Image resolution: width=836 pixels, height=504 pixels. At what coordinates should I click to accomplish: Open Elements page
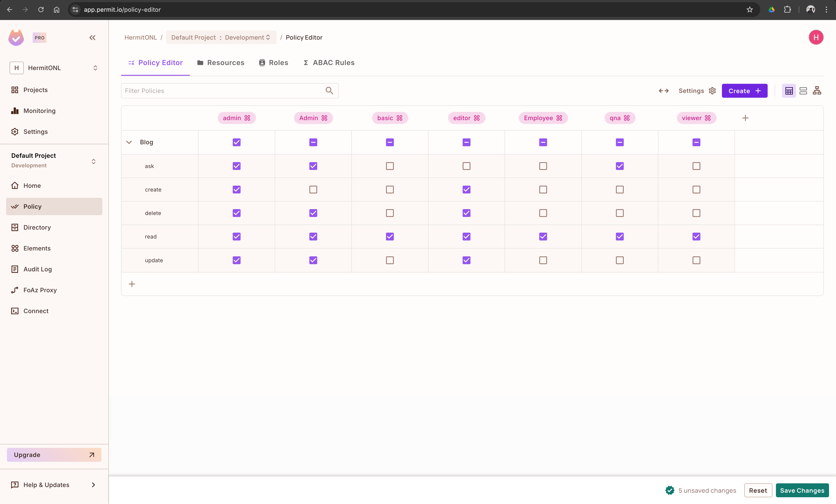tap(54, 248)
